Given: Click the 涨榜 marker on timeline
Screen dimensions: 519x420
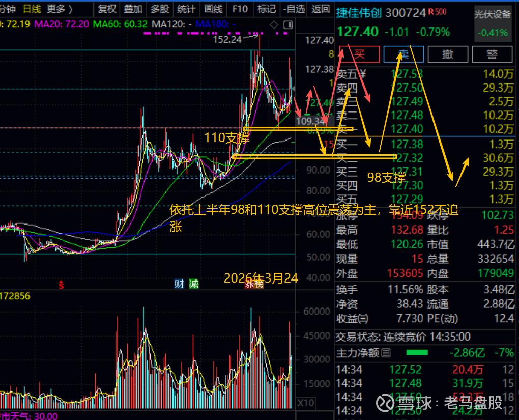Looking at the screenshot, I should 254,285.
